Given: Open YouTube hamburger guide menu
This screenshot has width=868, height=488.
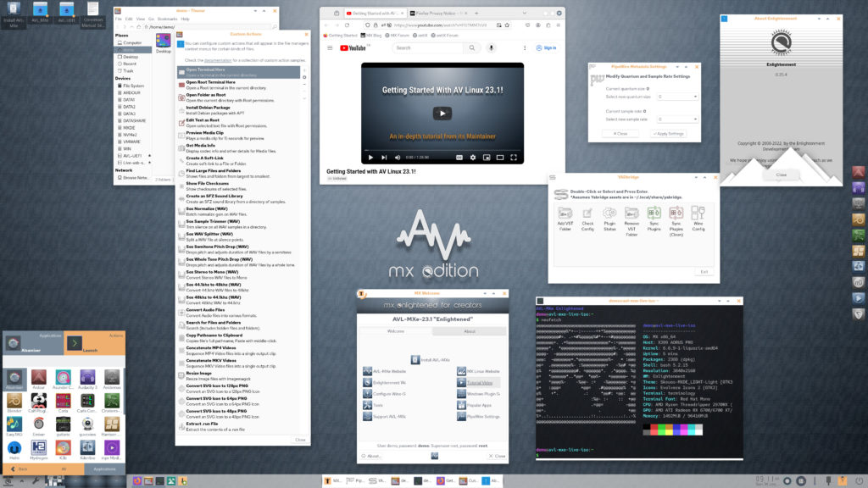Looking at the screenshot, I should 330,48.
